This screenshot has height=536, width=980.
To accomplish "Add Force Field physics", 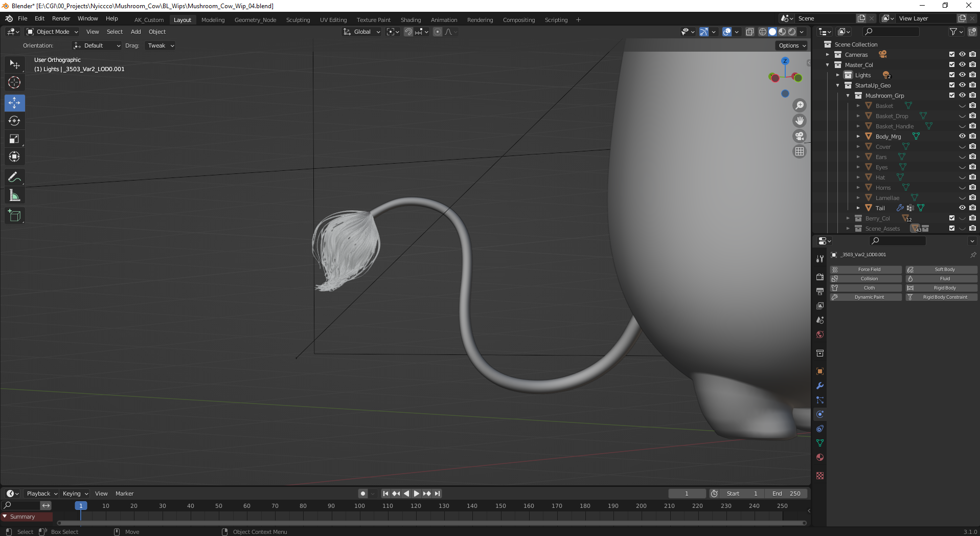I will 865,270.
